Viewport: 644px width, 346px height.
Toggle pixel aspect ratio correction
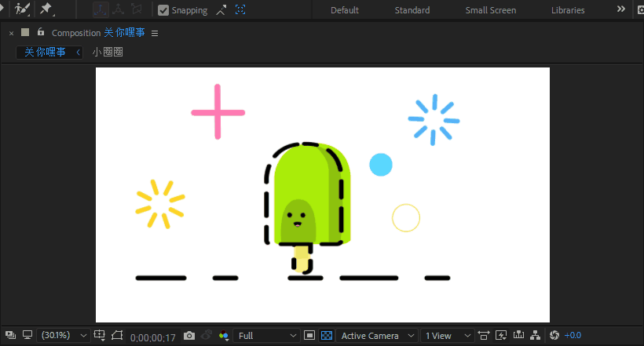484,335
